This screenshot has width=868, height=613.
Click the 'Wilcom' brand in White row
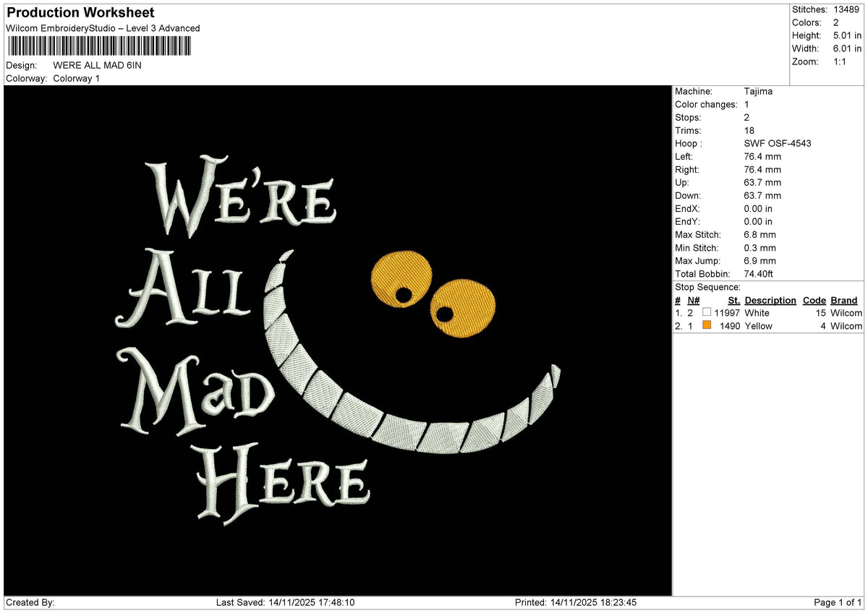point(846,313)
